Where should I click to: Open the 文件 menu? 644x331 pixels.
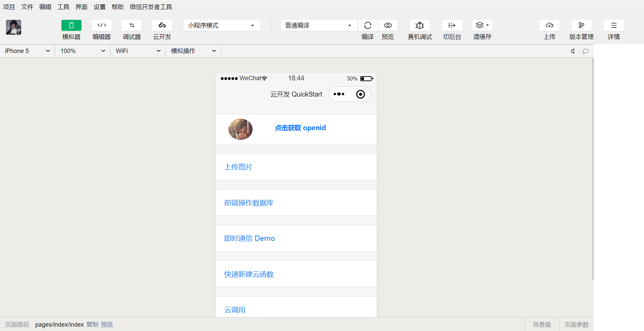27,7
